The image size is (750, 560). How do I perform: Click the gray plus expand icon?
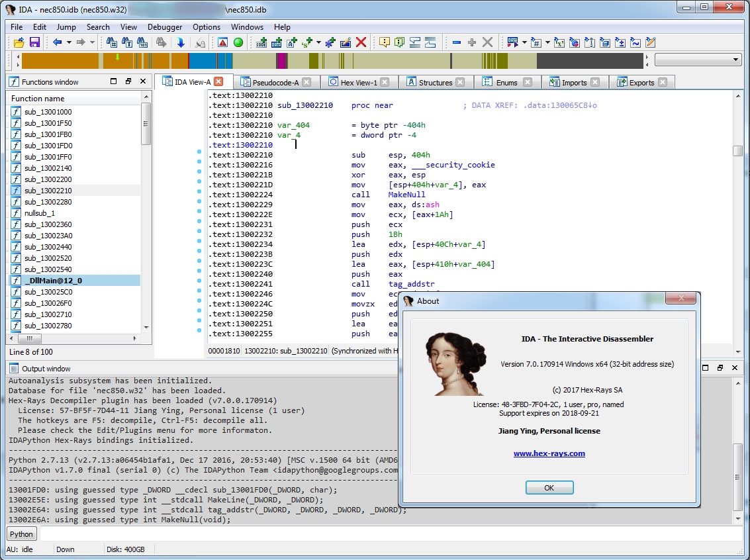click(472, 42)
